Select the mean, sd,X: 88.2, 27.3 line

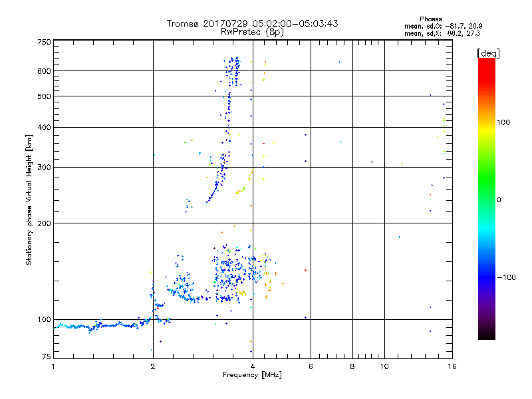point(442,33)
